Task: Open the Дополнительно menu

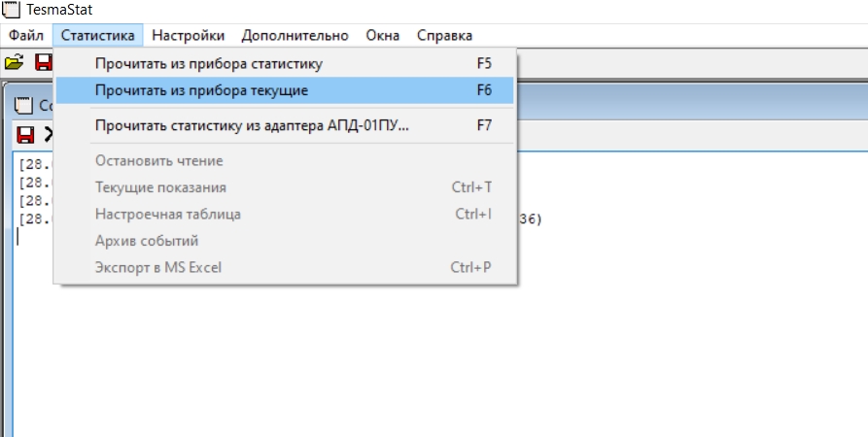Action: [295, 35]
